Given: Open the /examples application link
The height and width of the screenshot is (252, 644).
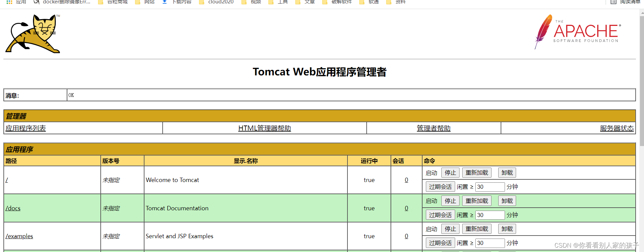Looking at the screenshot, I should [19, 236].
